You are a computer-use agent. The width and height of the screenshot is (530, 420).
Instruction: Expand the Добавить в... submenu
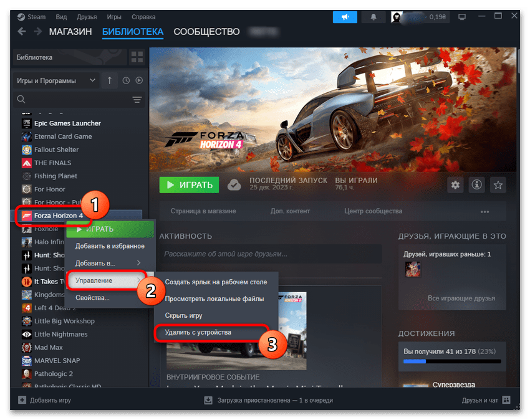click(110, 263)
